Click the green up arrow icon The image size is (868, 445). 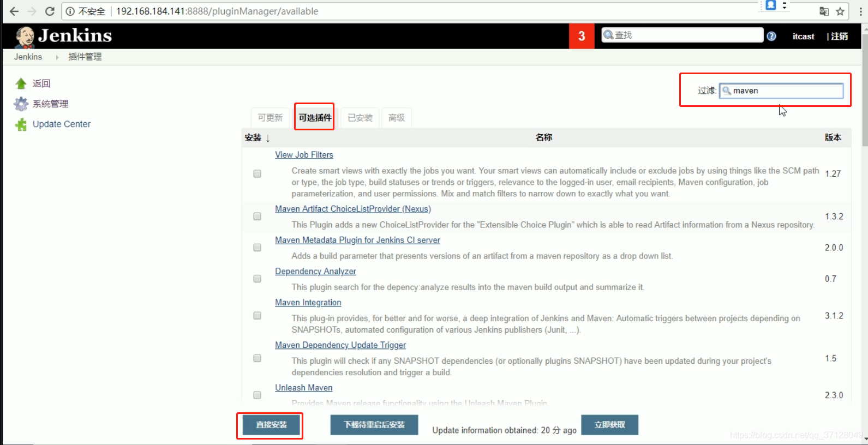(x=21, y=83)
